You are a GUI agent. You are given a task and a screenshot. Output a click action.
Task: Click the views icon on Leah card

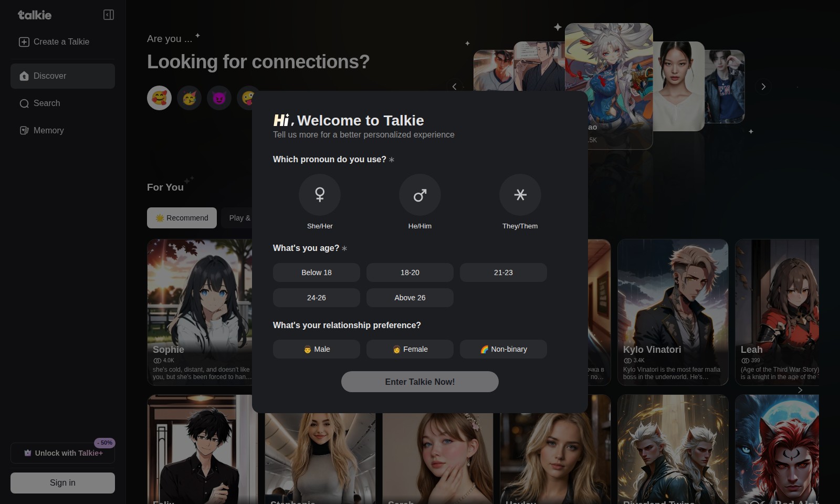[745, 361]
